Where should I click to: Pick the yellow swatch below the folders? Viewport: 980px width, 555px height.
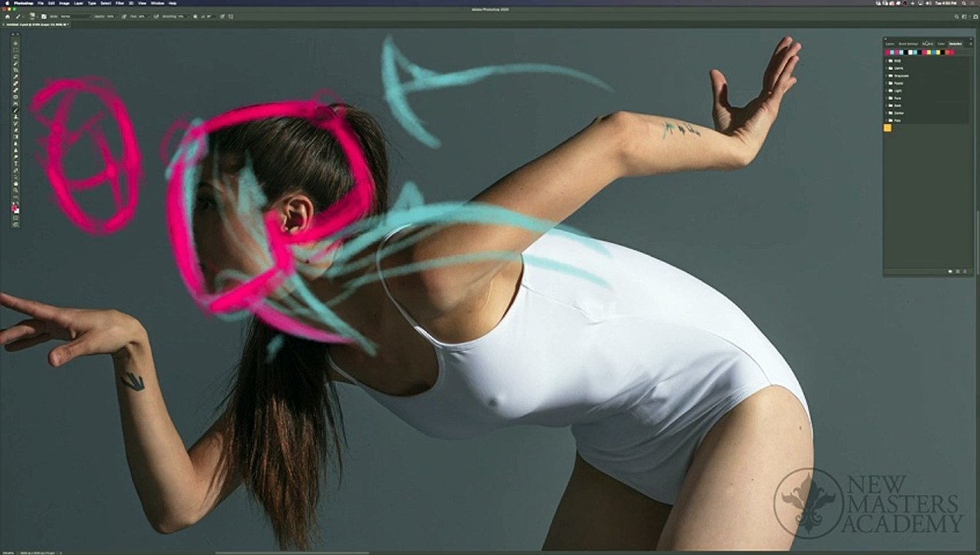pos(888,128)
